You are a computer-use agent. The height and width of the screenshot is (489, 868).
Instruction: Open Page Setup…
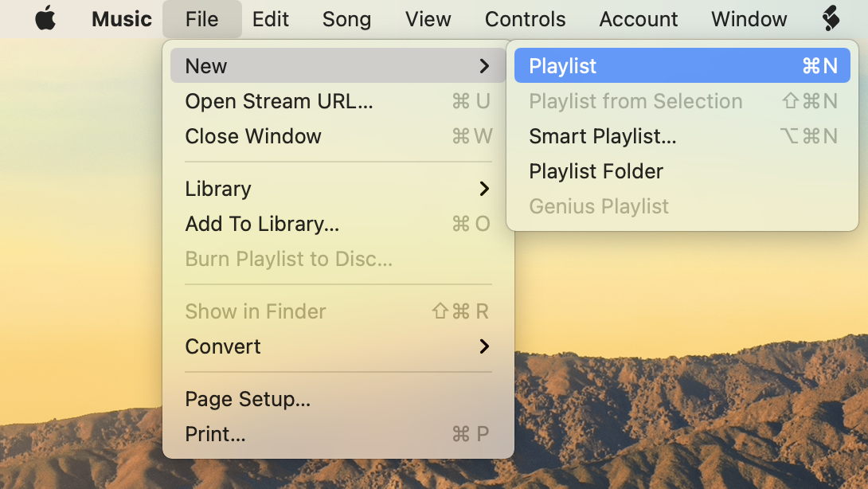click(x=338, y=399)
